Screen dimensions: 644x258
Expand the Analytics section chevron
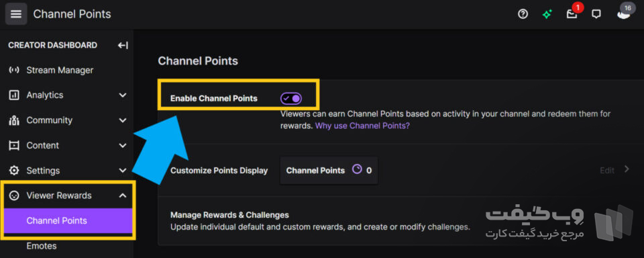pyautogui.click(x=122, y=95)
